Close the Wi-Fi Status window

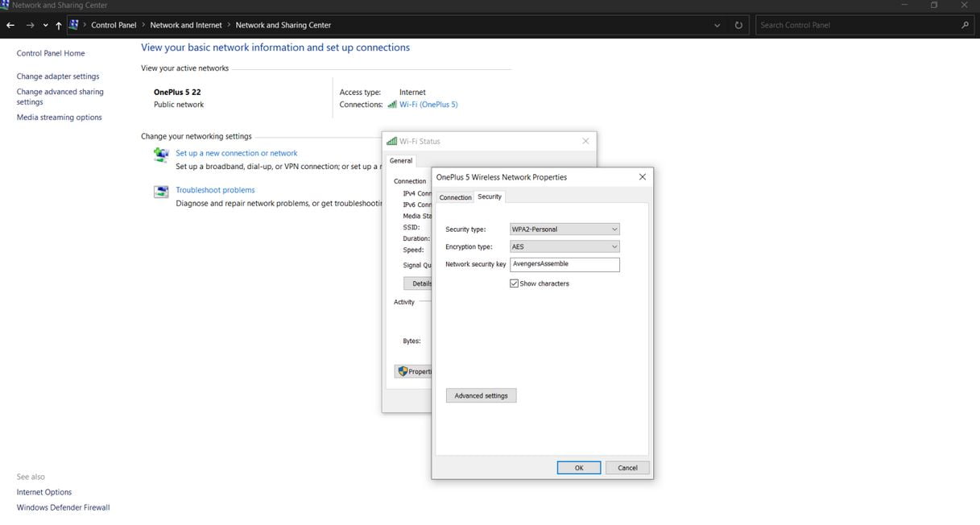pos(585,141)
